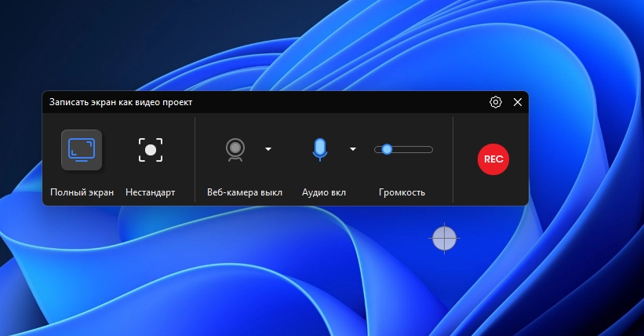Click the webcam icon

pyautogui.click(x=235, y=149)
